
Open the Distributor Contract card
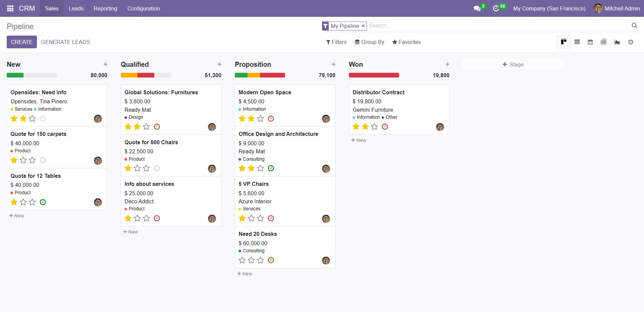click(399, 110)
